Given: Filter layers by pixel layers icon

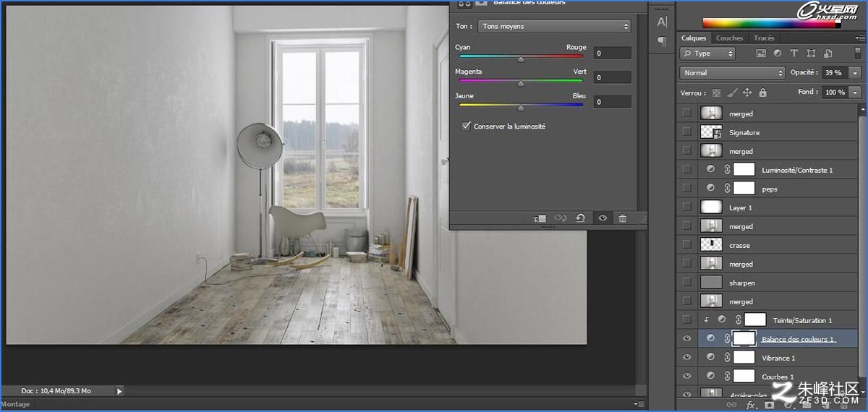Looking at the screenshot, I should [x=761, y=53].
